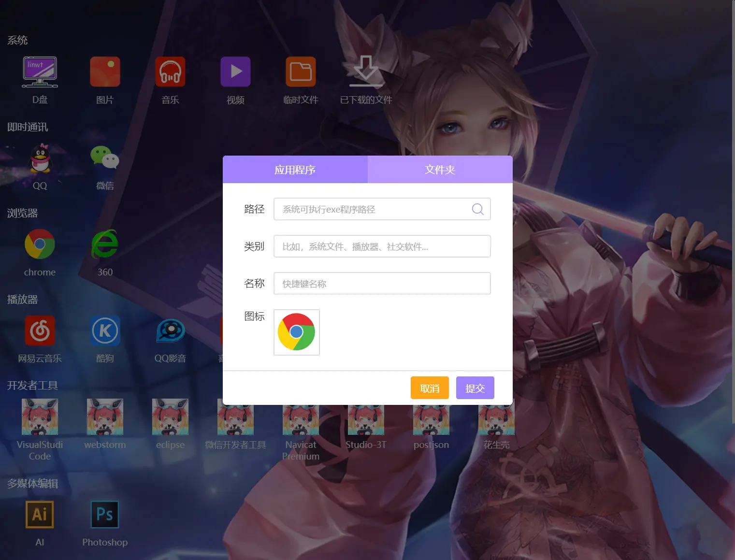Focus the 路径 exe path input
The width and height of the screenshot is (735, 560).
(x=382, y=209)
